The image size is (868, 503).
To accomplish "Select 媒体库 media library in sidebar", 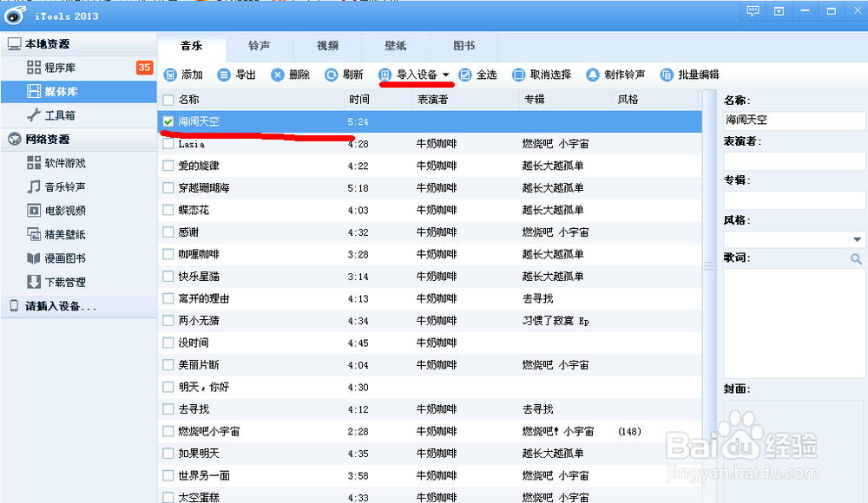I will pos(79,91).
